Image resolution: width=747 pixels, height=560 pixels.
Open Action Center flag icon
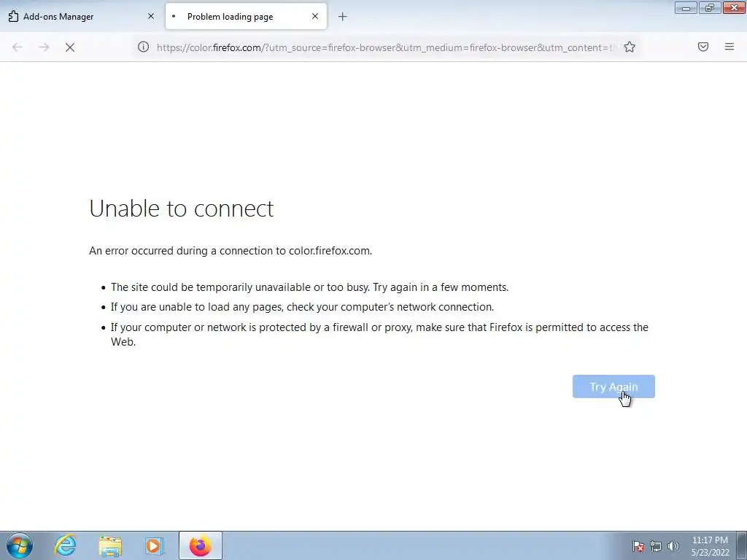638,546
